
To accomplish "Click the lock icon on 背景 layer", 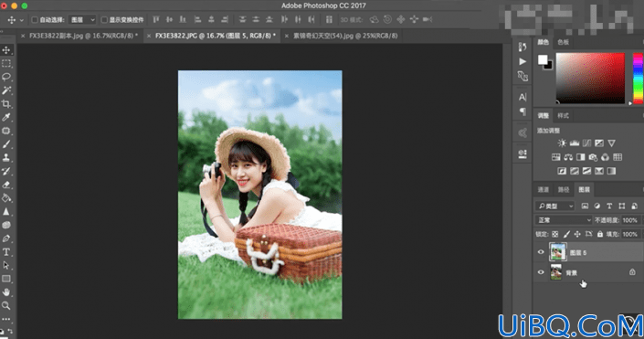I will pyautogui.click(x=632, y=272).
